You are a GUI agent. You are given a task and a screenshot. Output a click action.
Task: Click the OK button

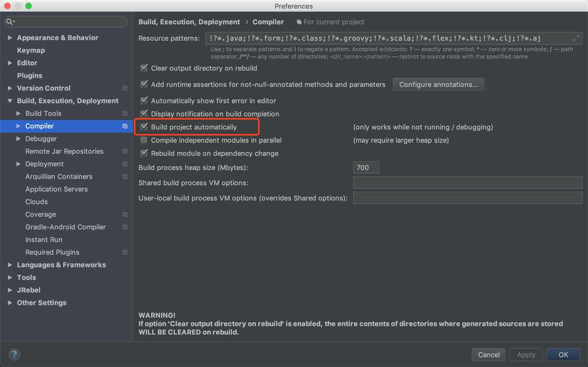tap(563, 354)
